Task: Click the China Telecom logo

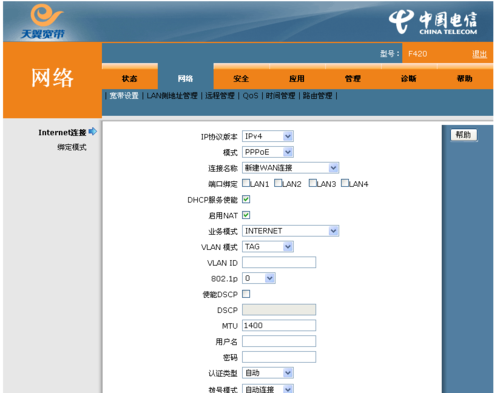Action: pos(433,22)
